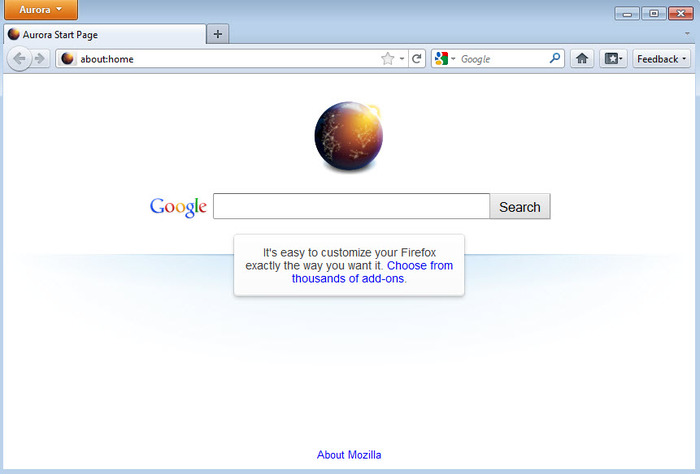Image resolution: width=700 pixels, height=474 pixels.
Task: Minimize the Aurora window
Action: 627,13
